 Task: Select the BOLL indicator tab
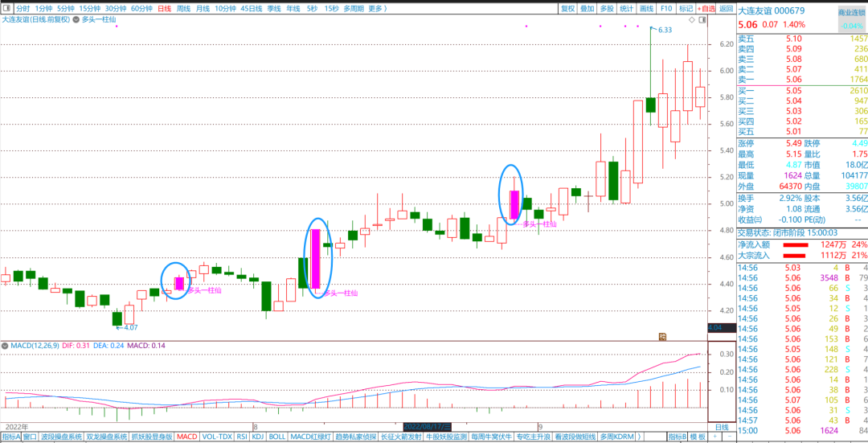tap(276, 437)
